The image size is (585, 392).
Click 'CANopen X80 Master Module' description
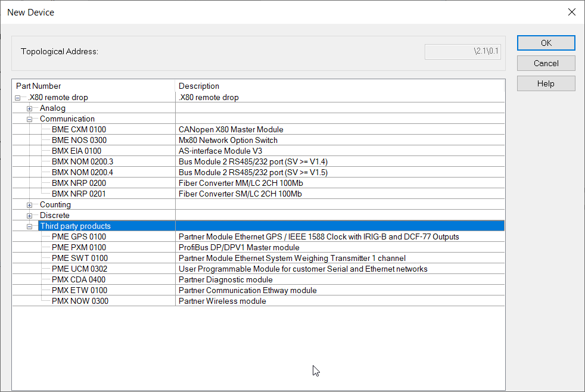pyautogui.click(x=231, y=129)
